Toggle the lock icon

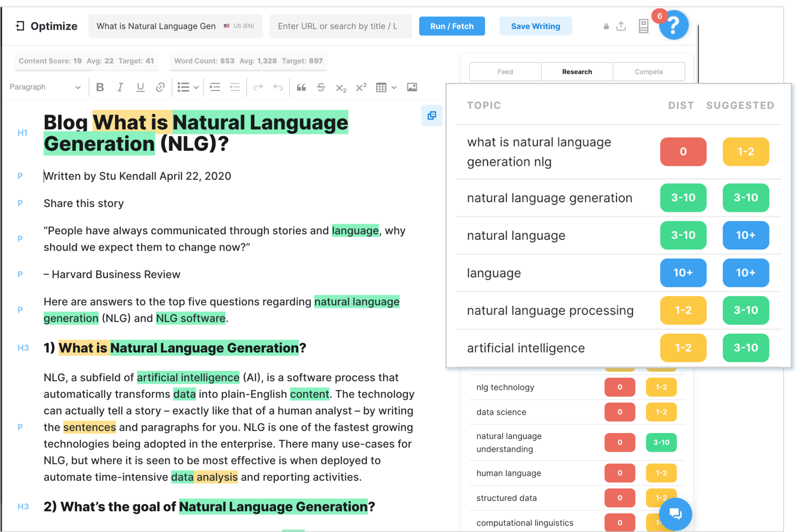pos(606,26)
